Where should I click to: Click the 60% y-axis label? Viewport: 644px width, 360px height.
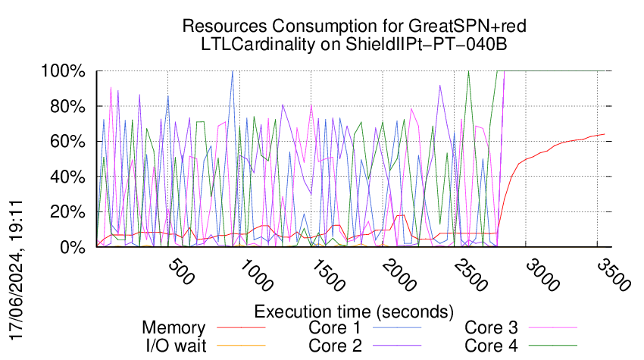point(67,142)
